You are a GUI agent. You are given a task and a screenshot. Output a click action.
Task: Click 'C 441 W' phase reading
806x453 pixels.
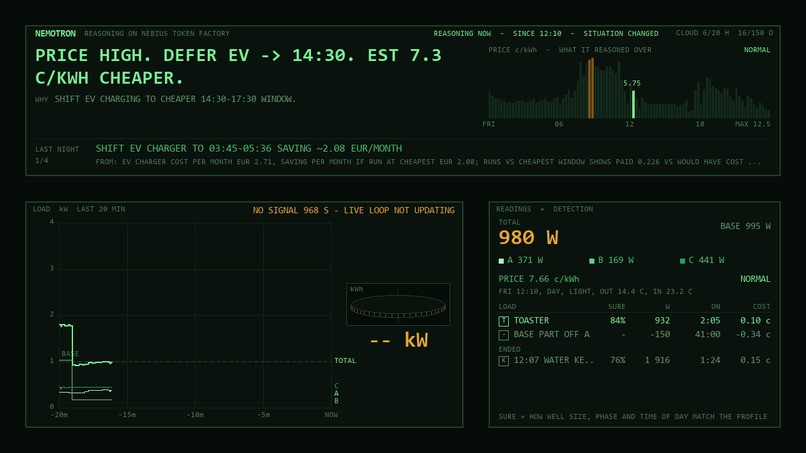click(x=706, y=260)
